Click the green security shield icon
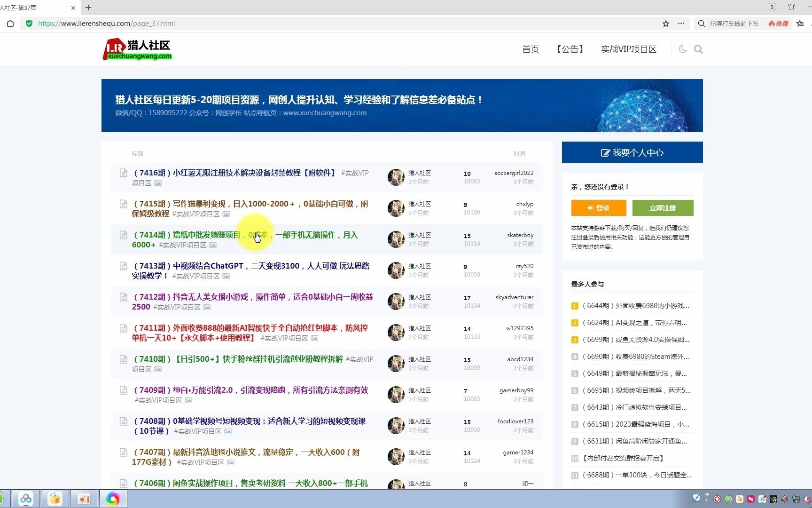The height and width of the screenshot is (508, 812). [29, 24]
